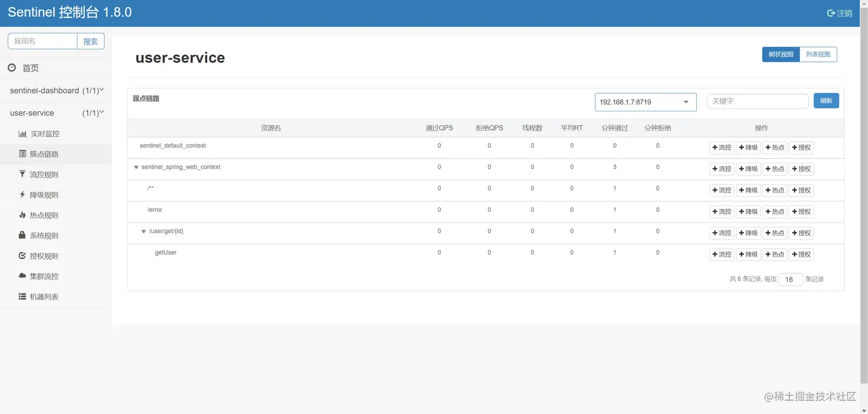868x414 pixels.
Task: Click the list icon beside 机器列表
Action: click(22, 296)
